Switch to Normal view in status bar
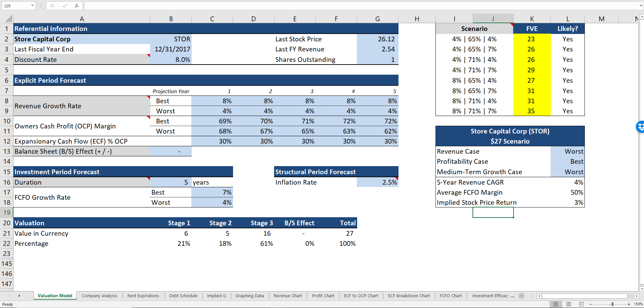Viewport: 644px width, 308px height. (x=556, y=304)
